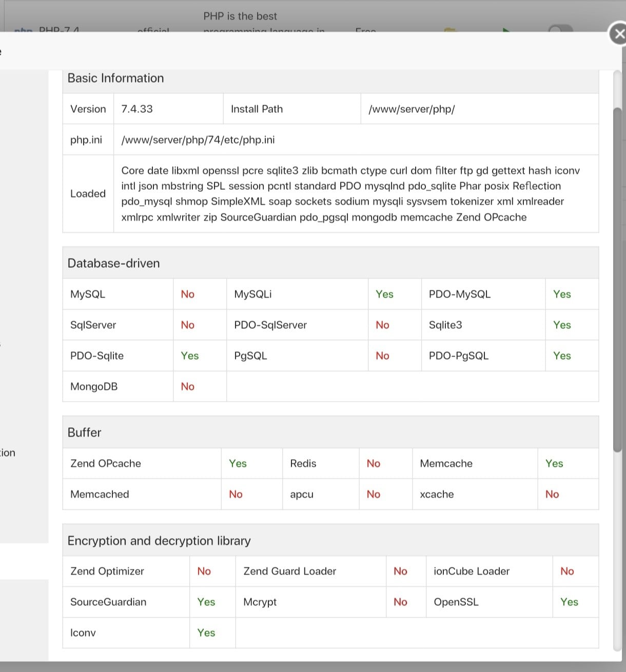The width and height of the screenshot is (626, 672).
Task: Click the Zend OPcache label in Buffer table
Action: (x=106, y=463)
